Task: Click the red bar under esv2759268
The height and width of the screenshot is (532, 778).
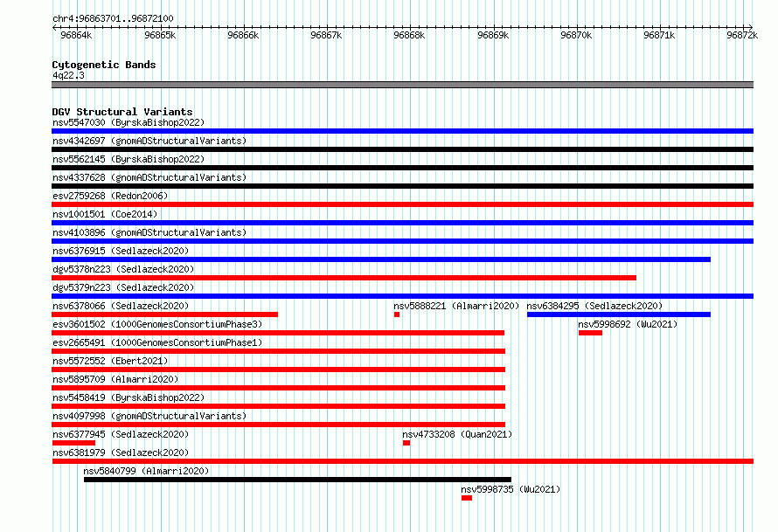Action: point(402,204)
